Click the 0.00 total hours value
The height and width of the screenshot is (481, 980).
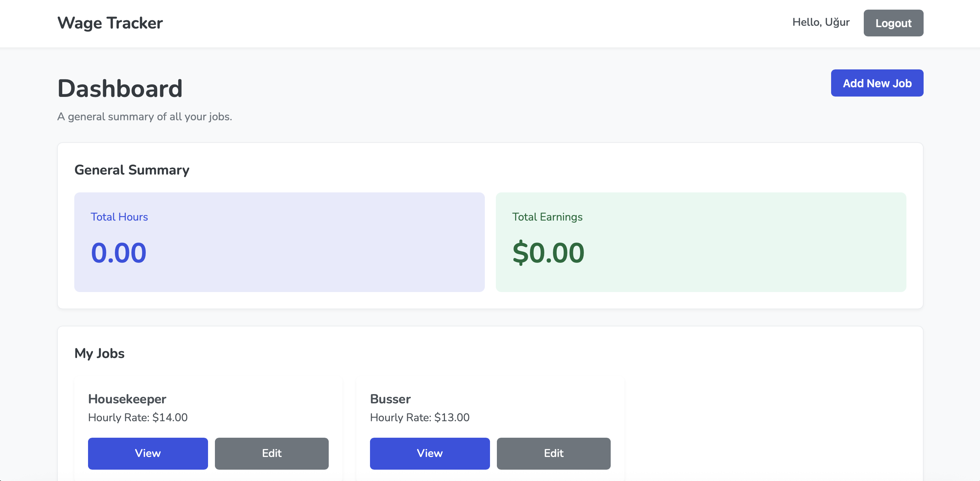[118, 252]
